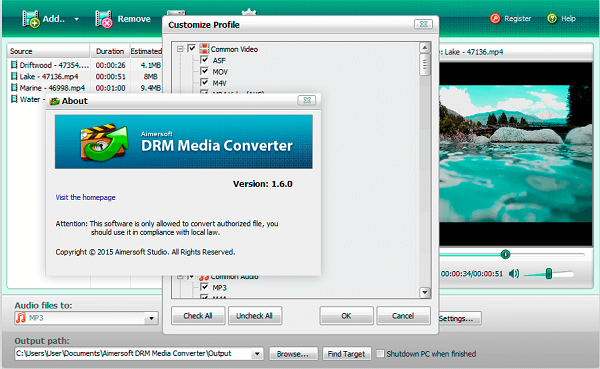Open the Settings button

coord(459,318)
